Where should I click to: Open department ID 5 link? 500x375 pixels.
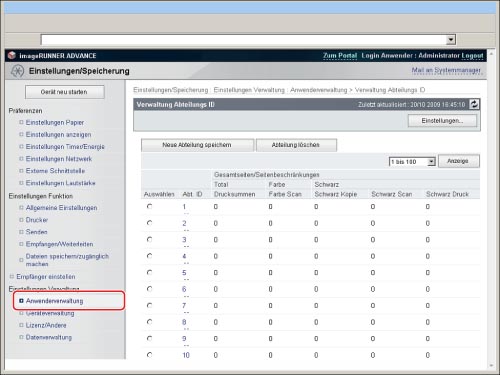tap(184, 273)
